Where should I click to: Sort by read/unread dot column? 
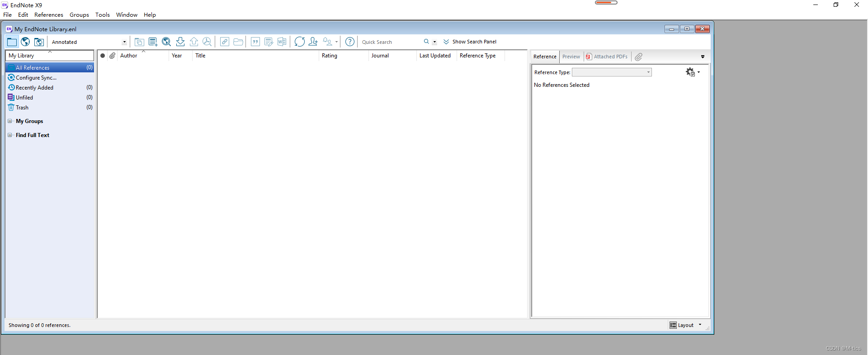(x=103, y=56)
